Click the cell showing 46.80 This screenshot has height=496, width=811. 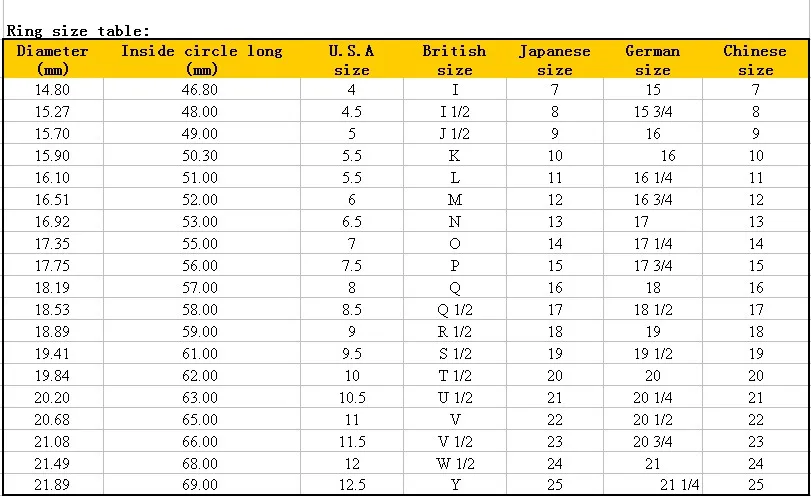tap(200, 90)
